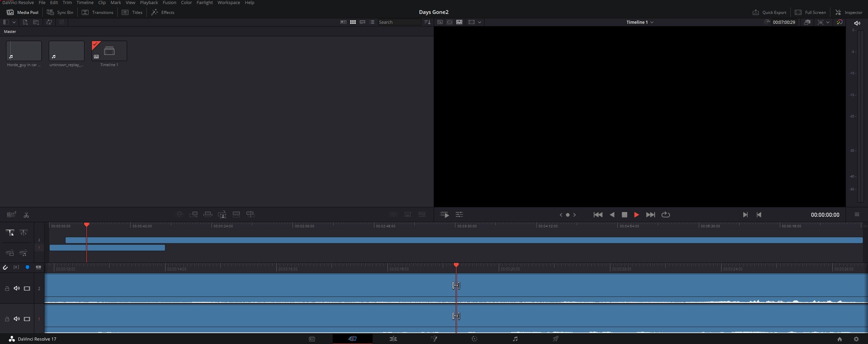The image size is (868, 344).
Task: Stop playback
Action: pyautogui.click(x=624, y=215)
